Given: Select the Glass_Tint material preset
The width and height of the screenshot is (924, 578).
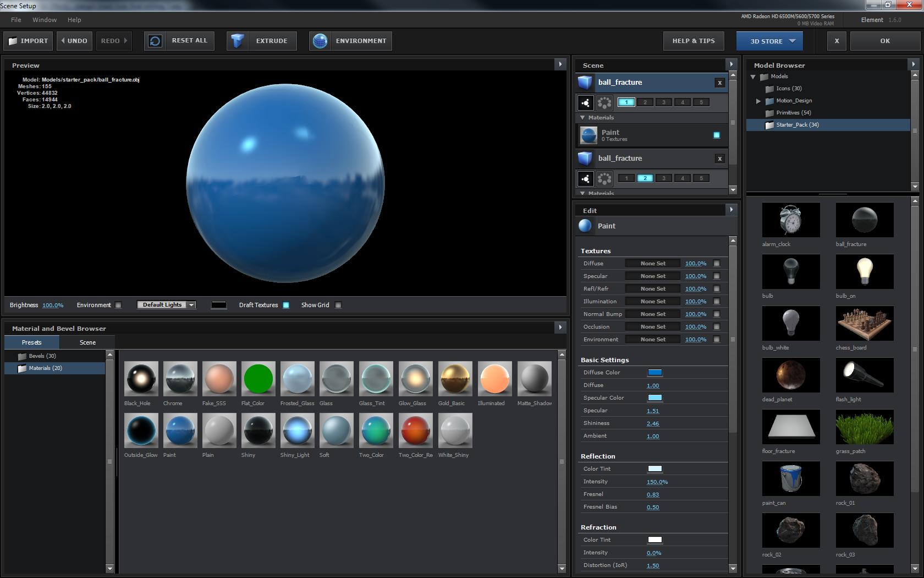Looking at the screenshot, I should tap(376, 379).
